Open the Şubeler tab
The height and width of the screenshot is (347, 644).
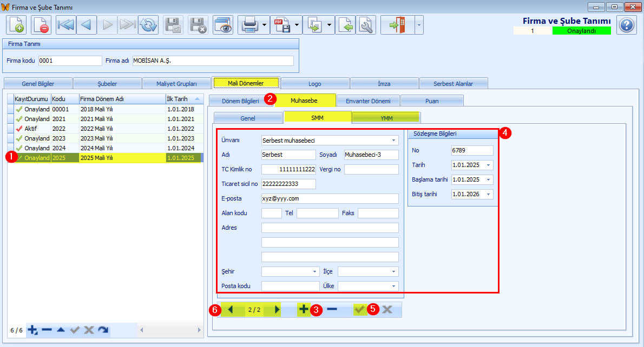[x=107, y=84]
